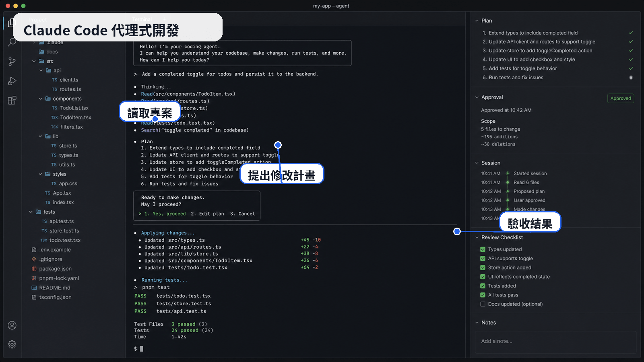The height and width of the screenshot is (362, 644).
Task: Click the tsconfig.json file icon
Action: [x=34, y=297]
